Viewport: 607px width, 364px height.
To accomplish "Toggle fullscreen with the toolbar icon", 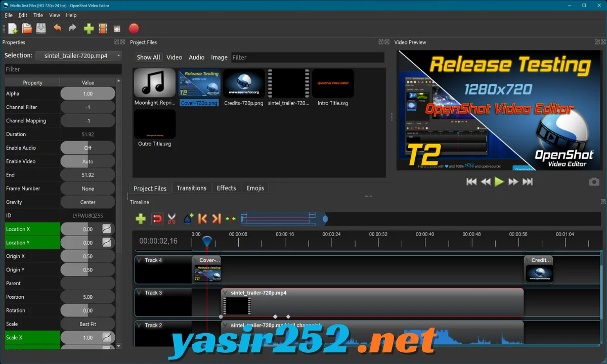I will pos(117,29).
